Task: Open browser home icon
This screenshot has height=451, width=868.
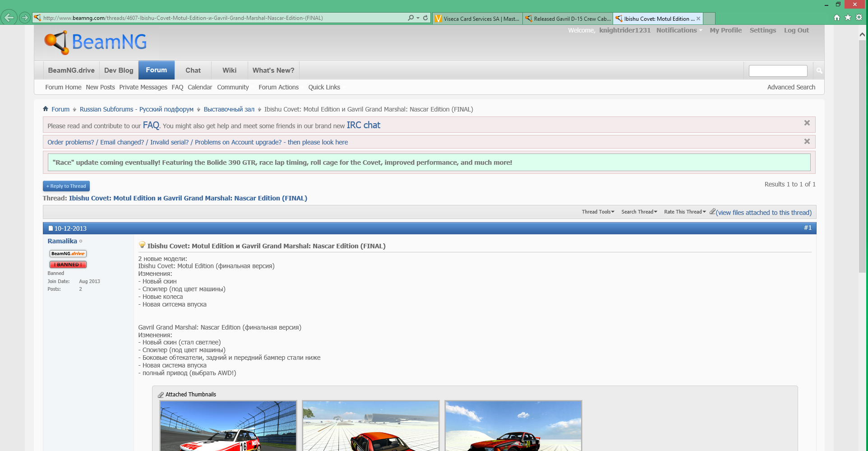Action: pos(837,17)
